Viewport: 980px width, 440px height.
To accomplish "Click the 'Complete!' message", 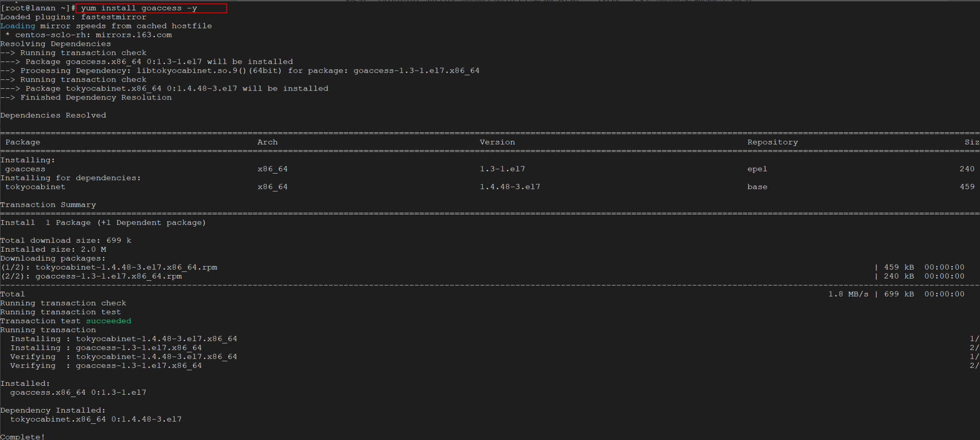I will (23, 436).
